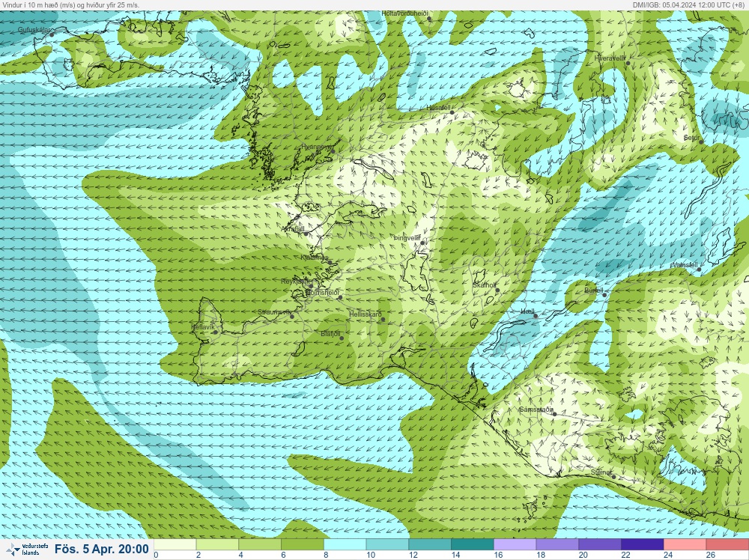Click the Hveravellir station marker
This screenshot has height=560, width=749.
click(628, 63)
